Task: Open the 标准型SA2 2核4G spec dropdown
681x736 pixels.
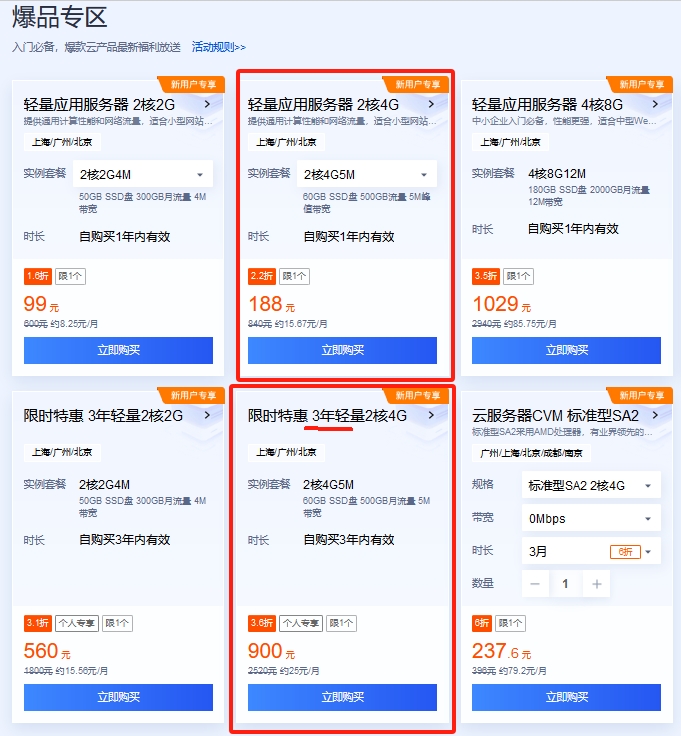Action: coord(591,485)
